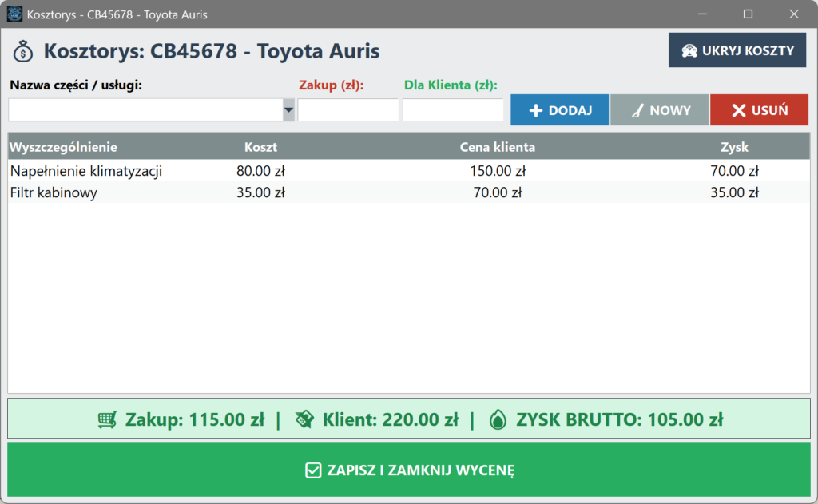The image size is (818, 504).
Task: Click the money bag icon beside Kosztorys title
Action: (24, 52)
